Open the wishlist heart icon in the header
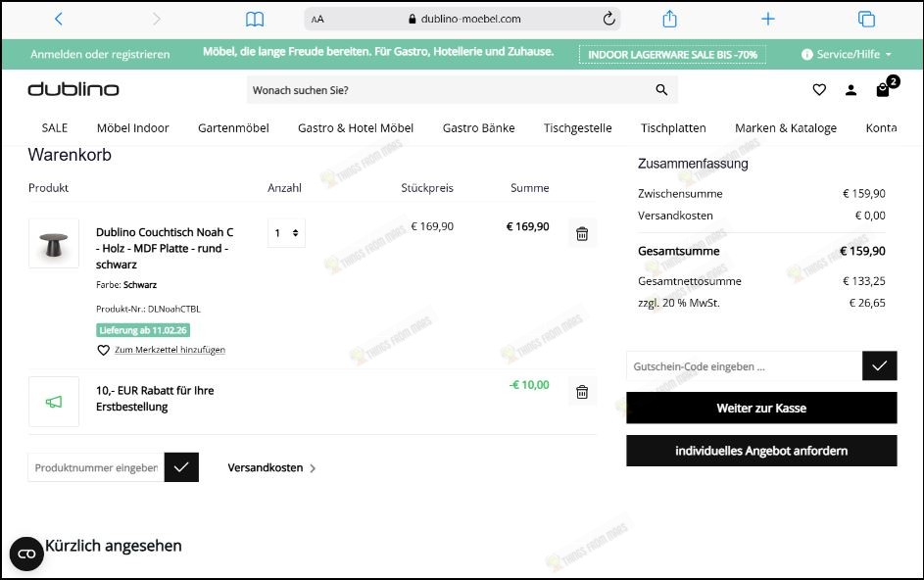The image size is (924, 580). click(x=819, y=89)
